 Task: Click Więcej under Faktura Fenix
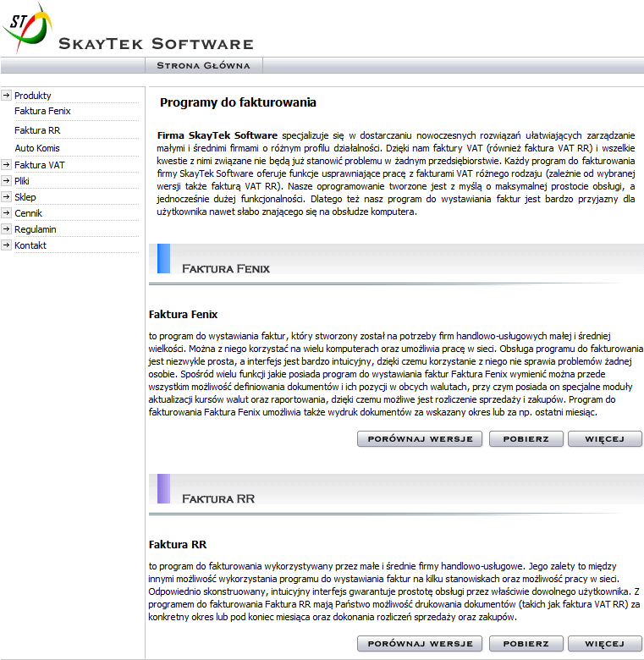[x=605, y=438]
